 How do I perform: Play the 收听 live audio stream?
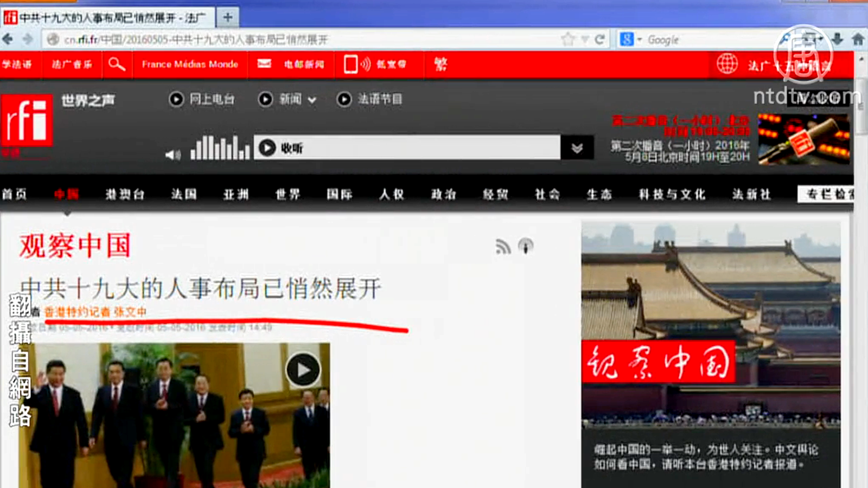[x=267, y=147]
